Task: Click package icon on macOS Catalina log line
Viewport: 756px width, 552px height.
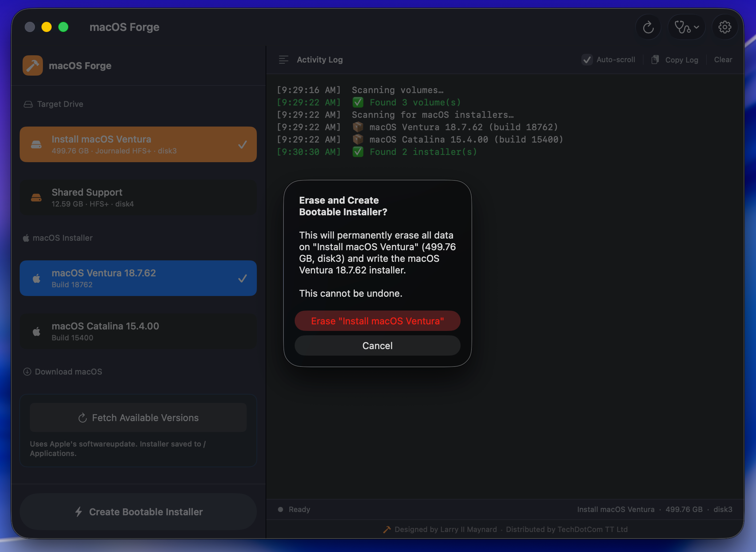Action: (x=358, y=140)
